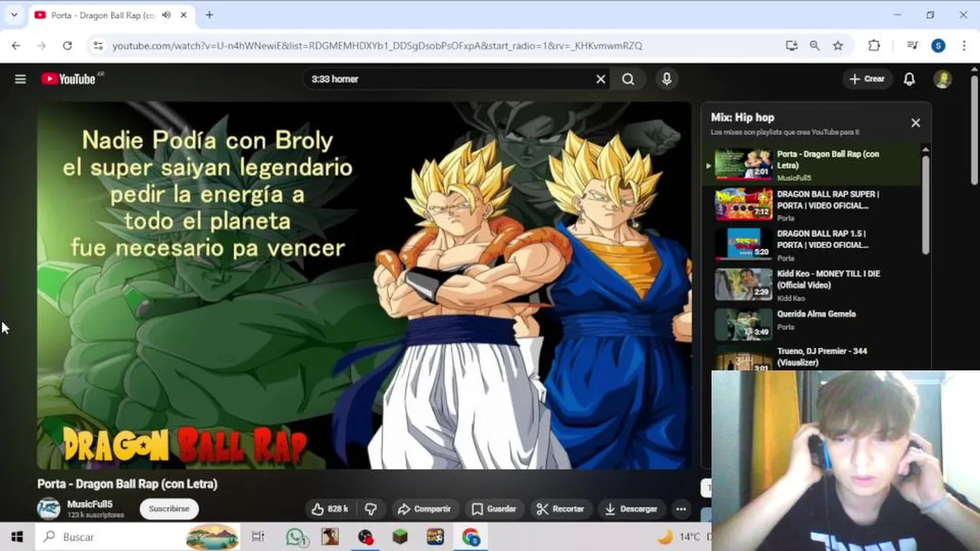Open the MusicFull5 channel avatar
Screen dimensions: 980x551
pos(49,509)
